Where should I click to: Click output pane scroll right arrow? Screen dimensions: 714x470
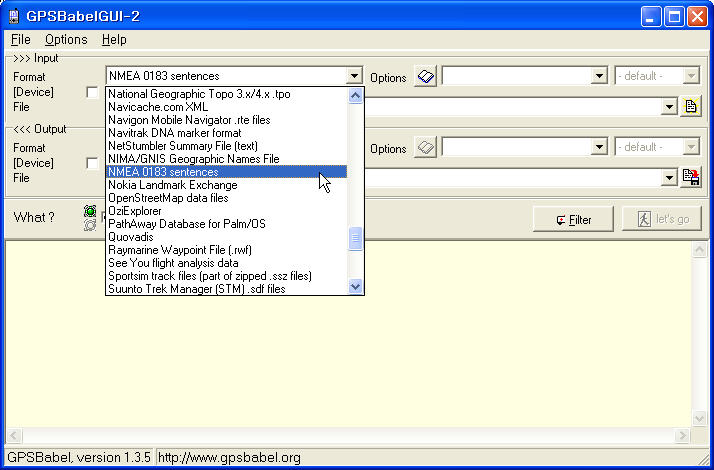coord(682,436)
